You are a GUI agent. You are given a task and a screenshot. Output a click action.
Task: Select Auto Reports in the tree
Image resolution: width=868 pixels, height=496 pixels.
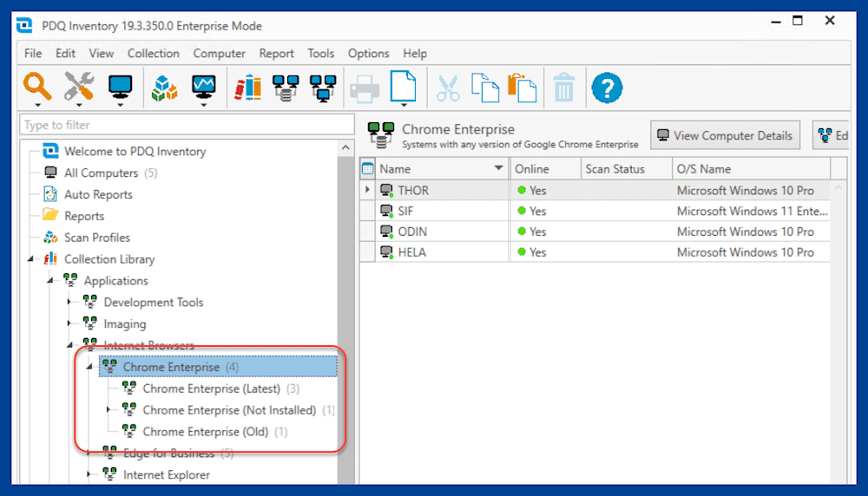click(98, 194)
